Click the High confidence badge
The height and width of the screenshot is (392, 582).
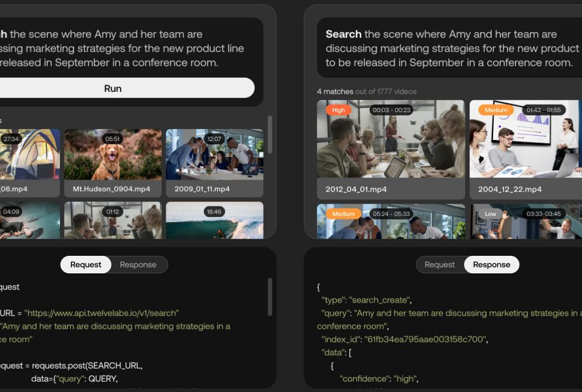pyautogui.click(x=338, y=110)
